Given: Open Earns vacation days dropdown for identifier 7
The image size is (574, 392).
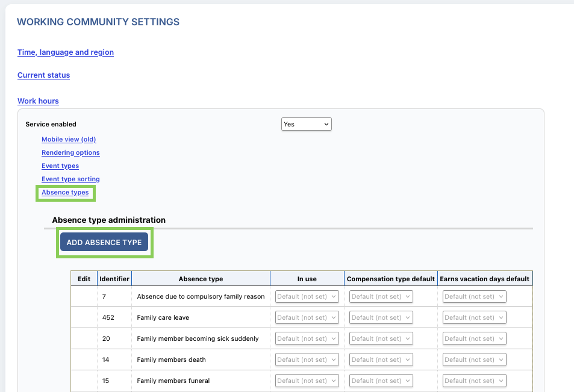Looking at the screenshot, I should click(475, 296).
